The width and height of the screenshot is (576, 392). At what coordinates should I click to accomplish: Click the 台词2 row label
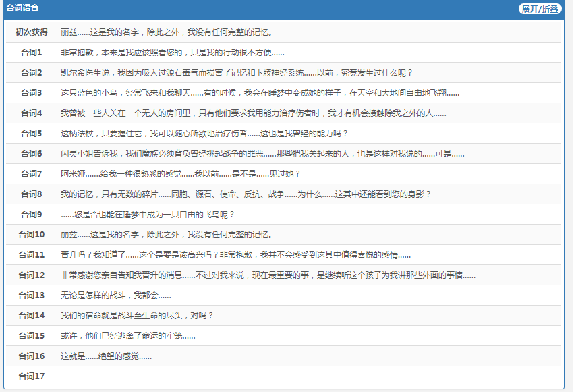coord(32,73)
